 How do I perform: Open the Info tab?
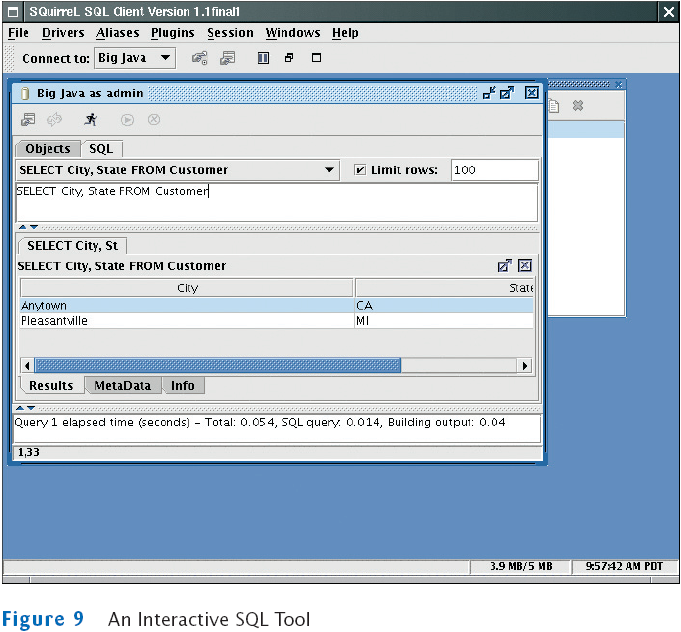click(x=183, y=386)
